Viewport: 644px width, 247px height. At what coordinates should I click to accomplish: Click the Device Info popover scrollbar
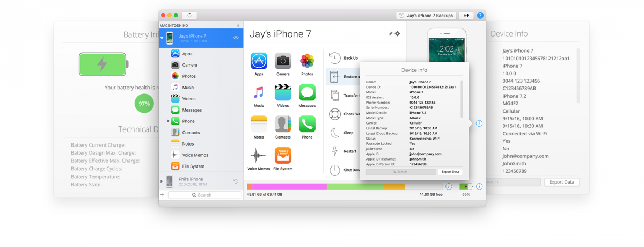pyautogui.click(x=462, y=99)
